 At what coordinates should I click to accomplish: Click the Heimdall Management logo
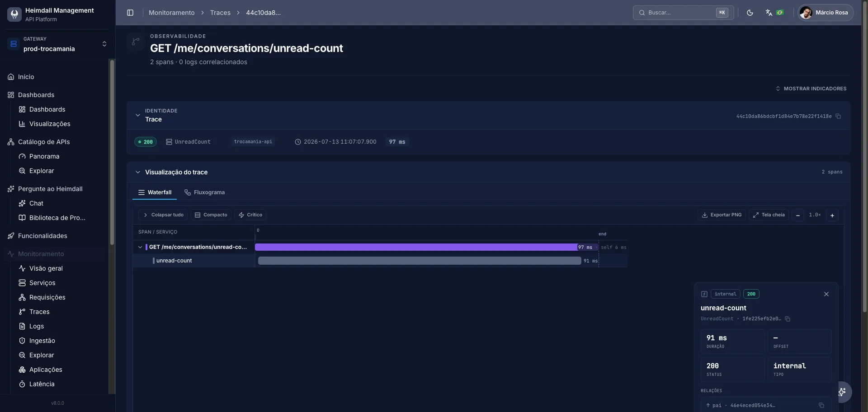14,14
